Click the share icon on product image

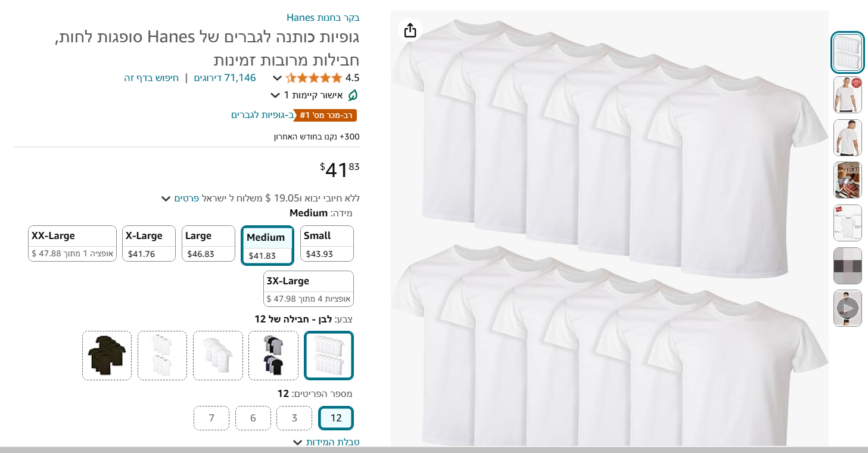(410, 30)
